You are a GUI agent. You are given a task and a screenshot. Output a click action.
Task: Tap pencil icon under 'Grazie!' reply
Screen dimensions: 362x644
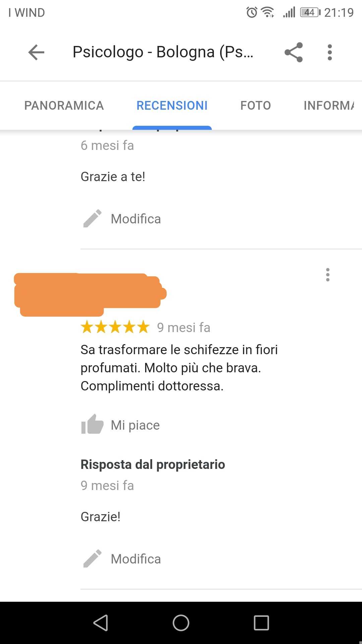92,558
